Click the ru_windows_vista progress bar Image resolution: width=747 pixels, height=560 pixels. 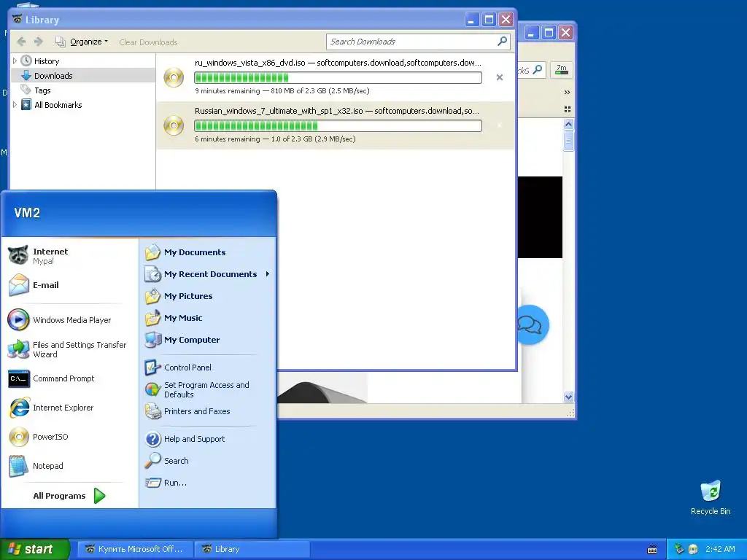[x=338, y=77]
